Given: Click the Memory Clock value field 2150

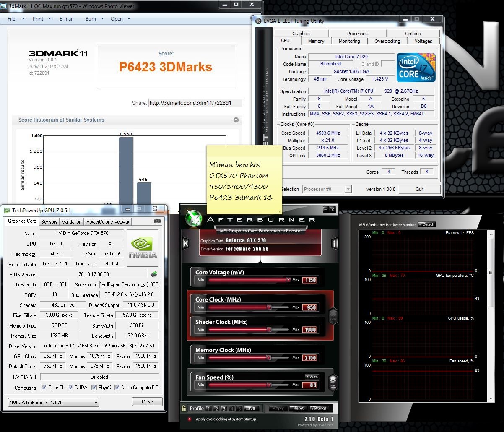Looking at the screenshot, I should (310, 358).
